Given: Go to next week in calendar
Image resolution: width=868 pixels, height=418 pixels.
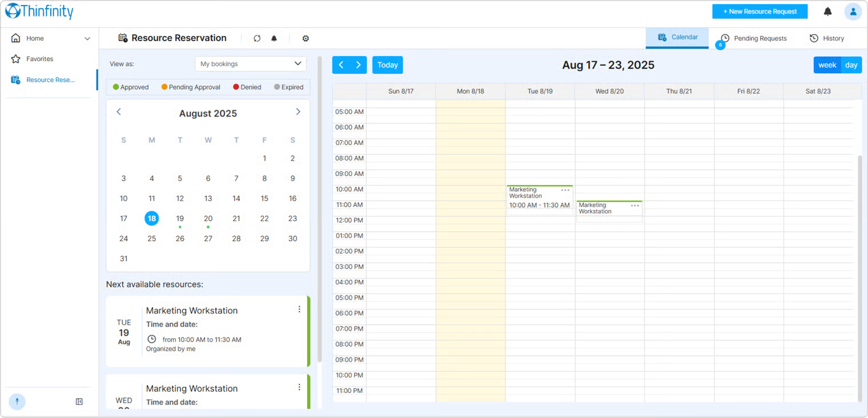Looking at the screenshot, I should [x=358, y=65].
